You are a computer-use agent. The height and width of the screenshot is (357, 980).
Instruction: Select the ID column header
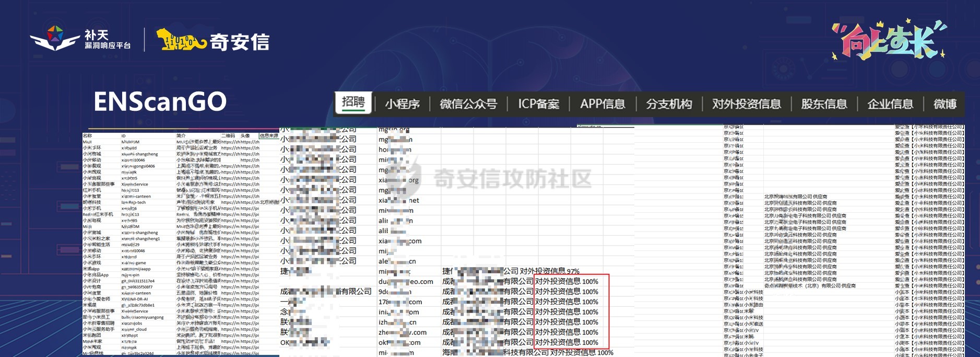tap(123, 136)
